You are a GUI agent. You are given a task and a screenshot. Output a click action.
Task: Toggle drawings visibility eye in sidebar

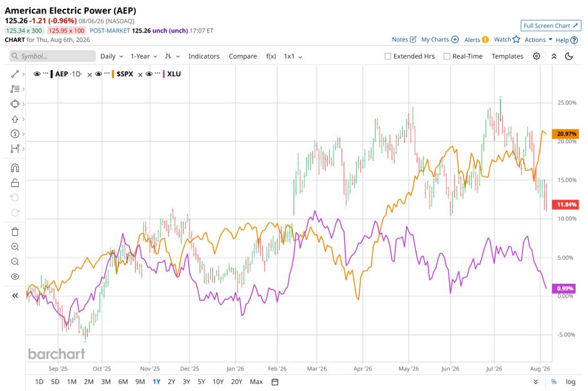coord(15,277)
